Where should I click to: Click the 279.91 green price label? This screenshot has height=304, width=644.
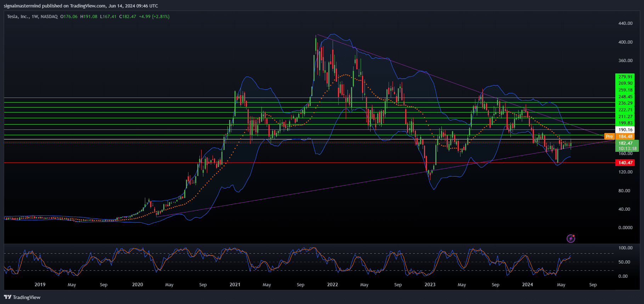[625, 77]
